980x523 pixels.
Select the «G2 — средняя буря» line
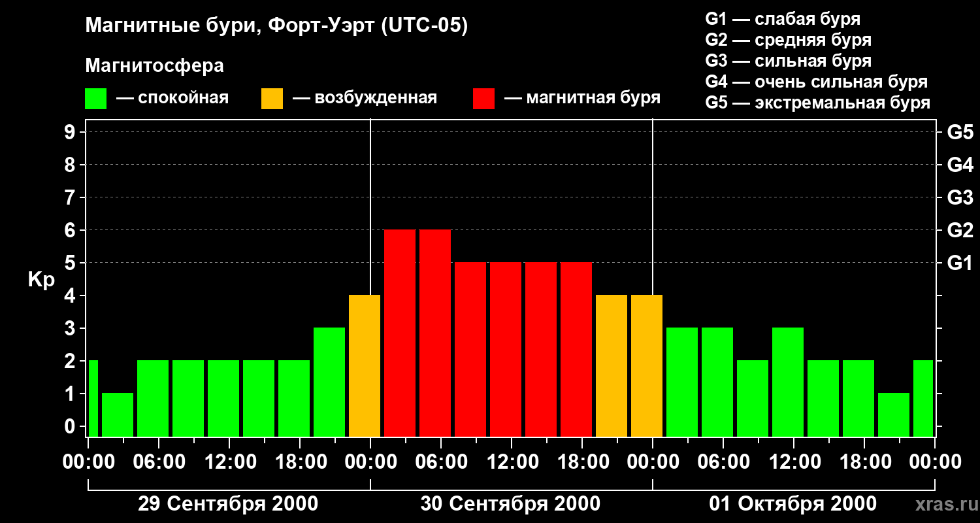(x=788, y=40)
